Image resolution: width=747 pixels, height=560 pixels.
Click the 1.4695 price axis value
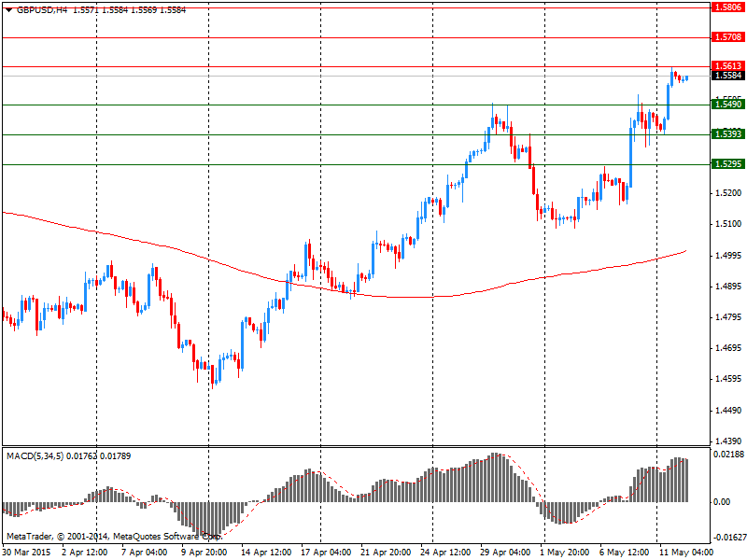click(x=728, y=348)
